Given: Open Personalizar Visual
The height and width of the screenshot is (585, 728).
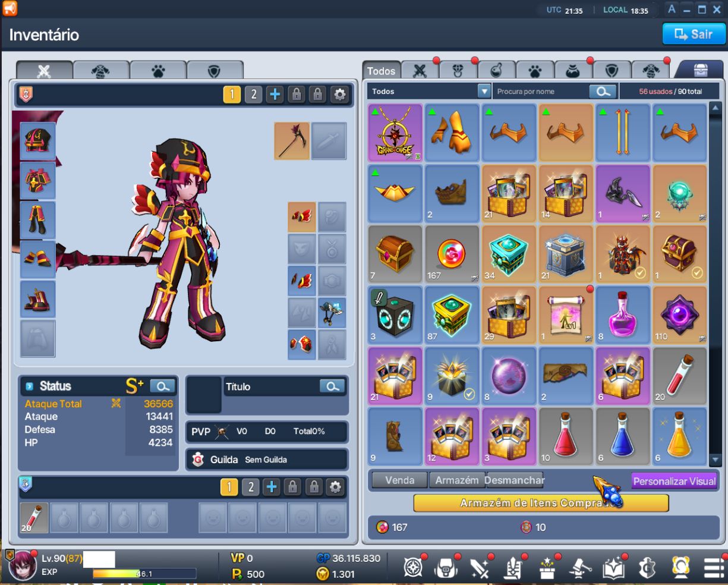Looking at the screenshot, I should [x=675, y=481].
